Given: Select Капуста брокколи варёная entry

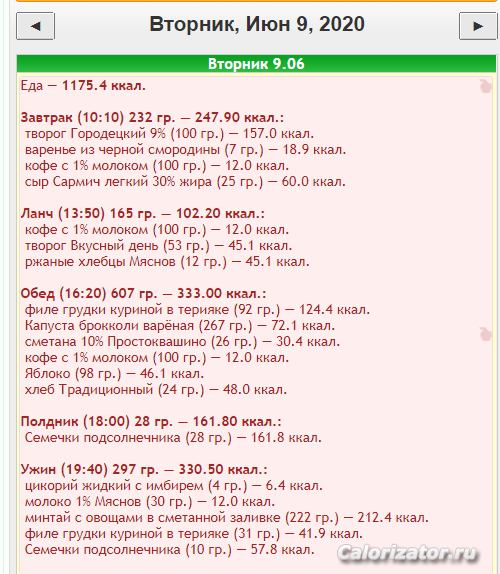Looking at the screenshot, I should click(180, 325).
